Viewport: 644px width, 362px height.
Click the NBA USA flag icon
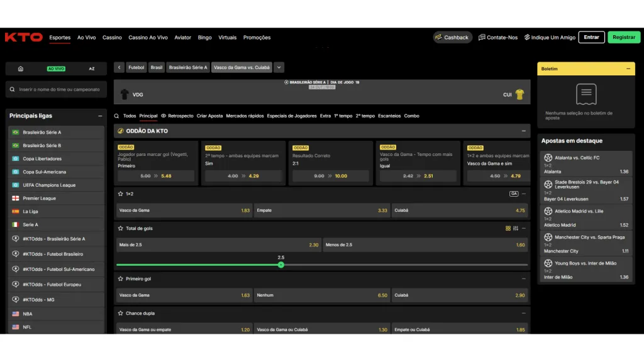(x=16, y=314)
